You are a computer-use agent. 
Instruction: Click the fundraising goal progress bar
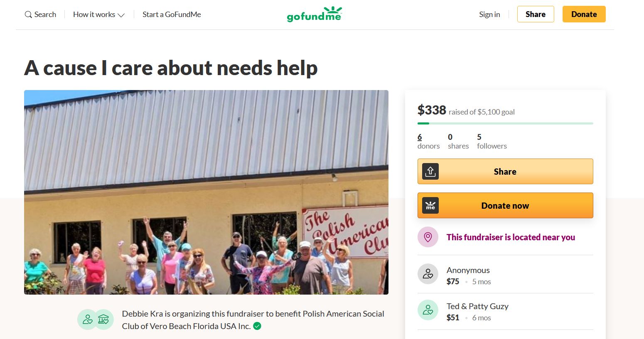click(x=505, y=123)
